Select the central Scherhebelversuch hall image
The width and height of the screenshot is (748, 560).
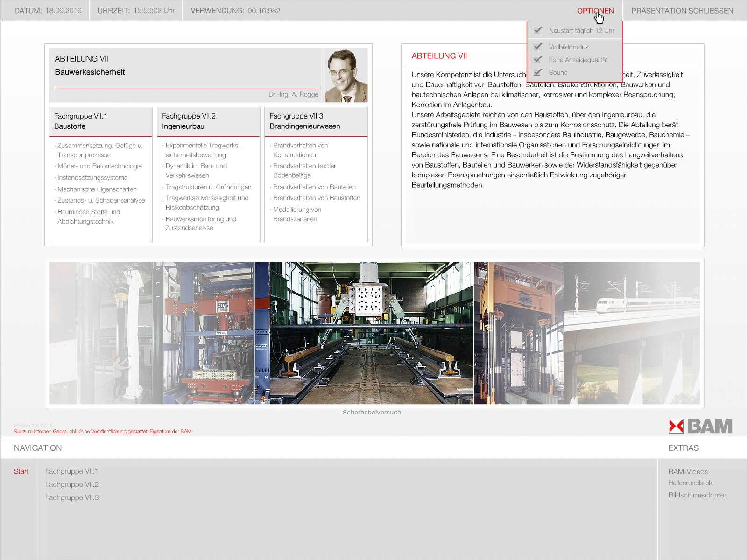(x=371, y=333)
